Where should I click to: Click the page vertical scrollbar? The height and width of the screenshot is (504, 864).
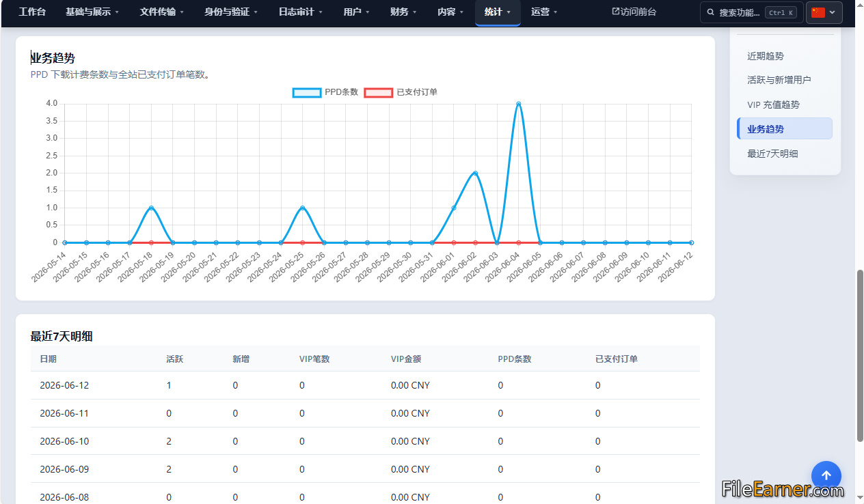pyautogui.click(x=860, y=355)
